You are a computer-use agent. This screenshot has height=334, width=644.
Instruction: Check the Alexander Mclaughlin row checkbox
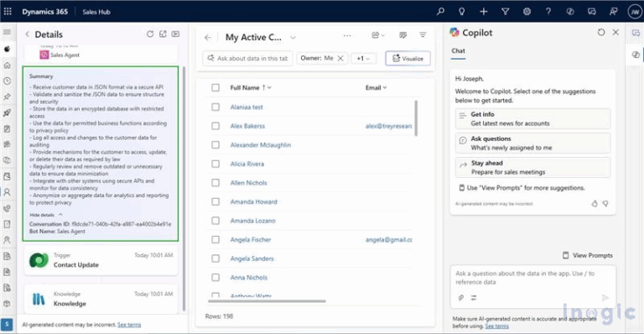pyautogui.click(x=216, y=144)
